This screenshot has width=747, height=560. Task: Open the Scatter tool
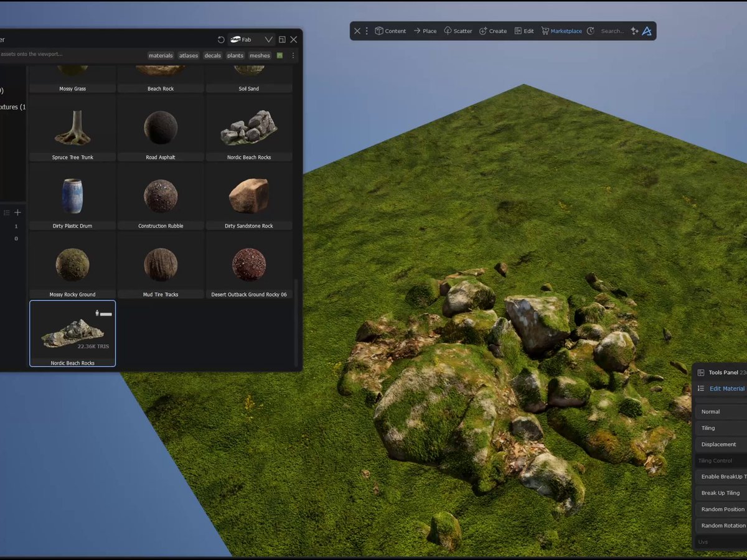(458, 31)
